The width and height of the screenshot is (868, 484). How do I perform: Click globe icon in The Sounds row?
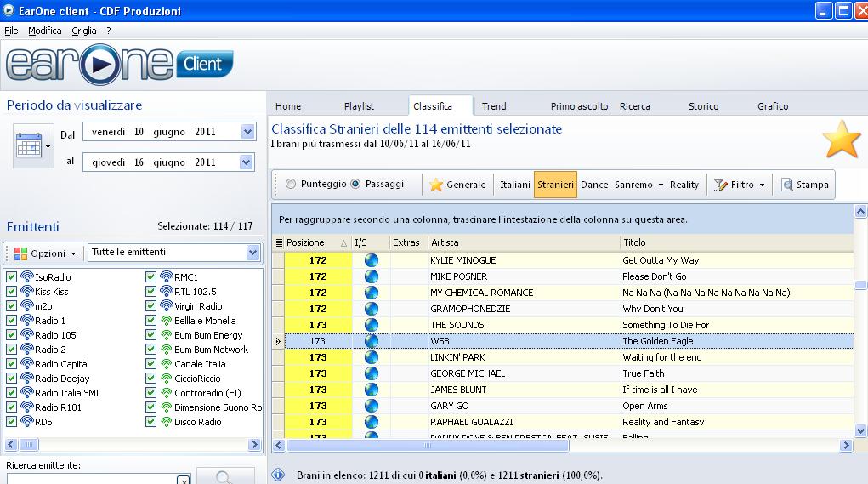point(372,325)
